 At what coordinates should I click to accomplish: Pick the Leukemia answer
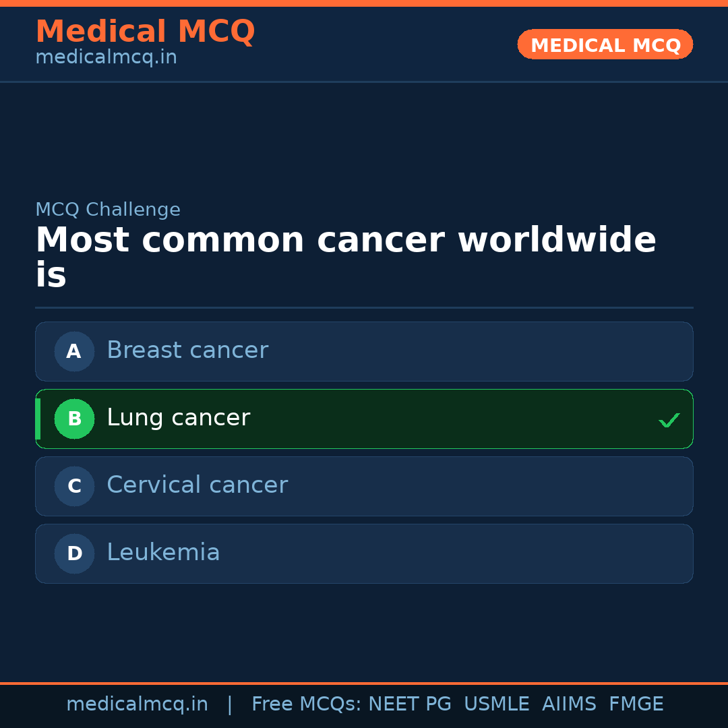tap(163, 553)
